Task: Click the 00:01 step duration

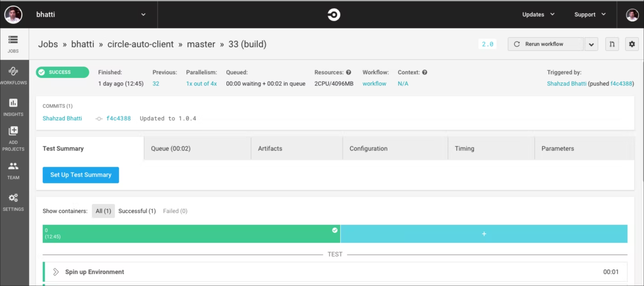Action: [611, 272]
